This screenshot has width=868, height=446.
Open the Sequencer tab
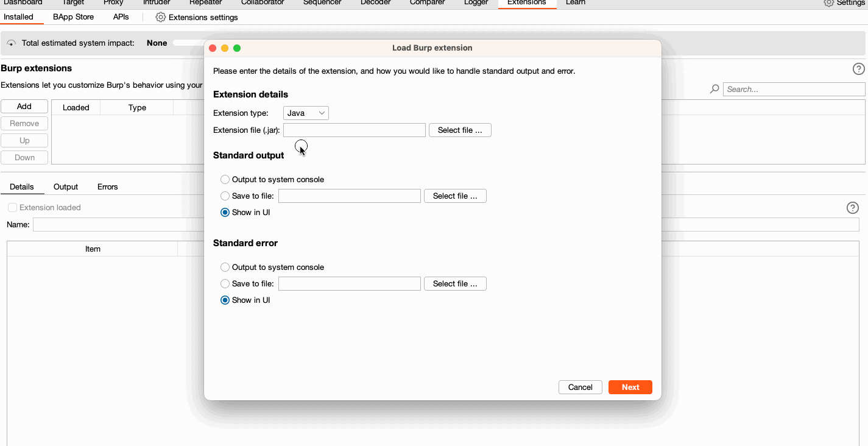322,3
